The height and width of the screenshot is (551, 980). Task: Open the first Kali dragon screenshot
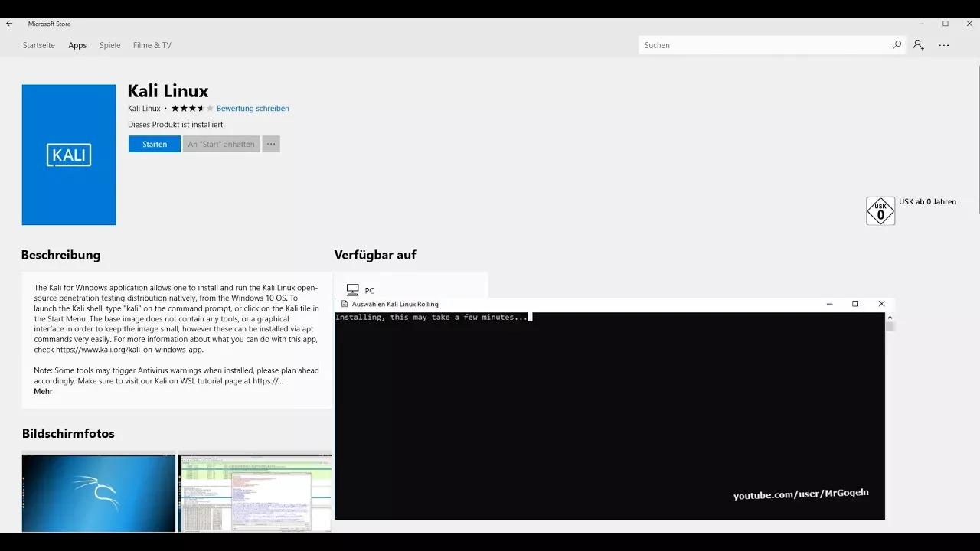[99, 493]
